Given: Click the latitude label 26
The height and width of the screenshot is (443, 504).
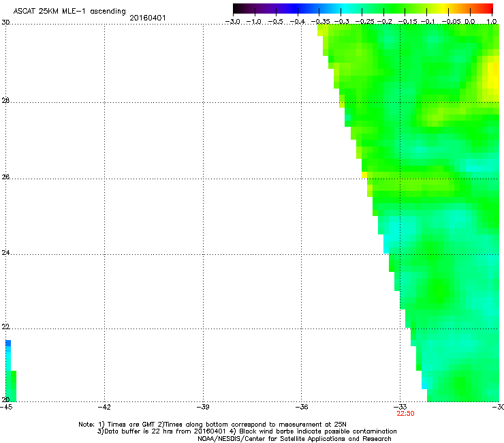Looking at the screenshot, I should [x=5, y=177].
